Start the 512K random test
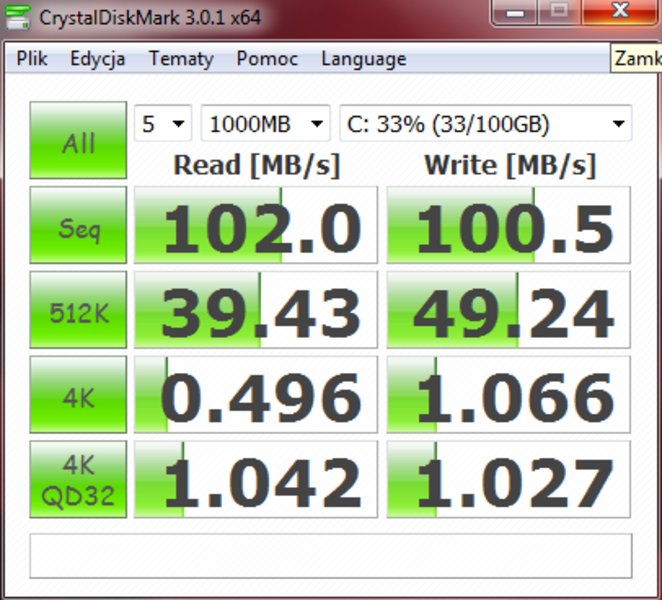662x600 pixels. [x=78, y=311]
